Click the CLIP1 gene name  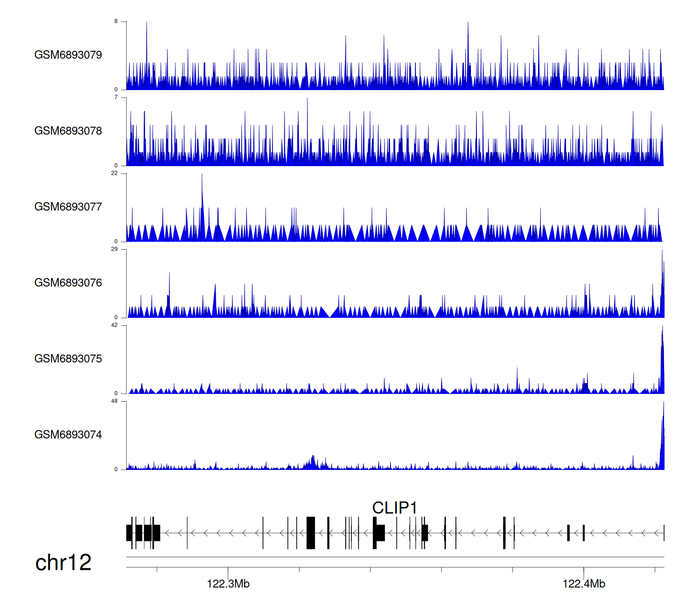[394, 508]
